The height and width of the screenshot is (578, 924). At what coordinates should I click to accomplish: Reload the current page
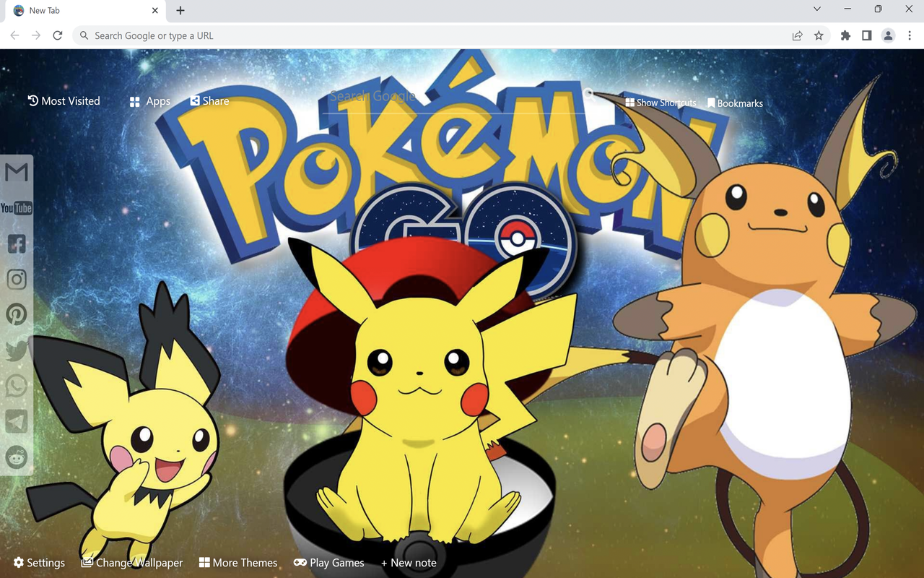click(x=58, y=35)
